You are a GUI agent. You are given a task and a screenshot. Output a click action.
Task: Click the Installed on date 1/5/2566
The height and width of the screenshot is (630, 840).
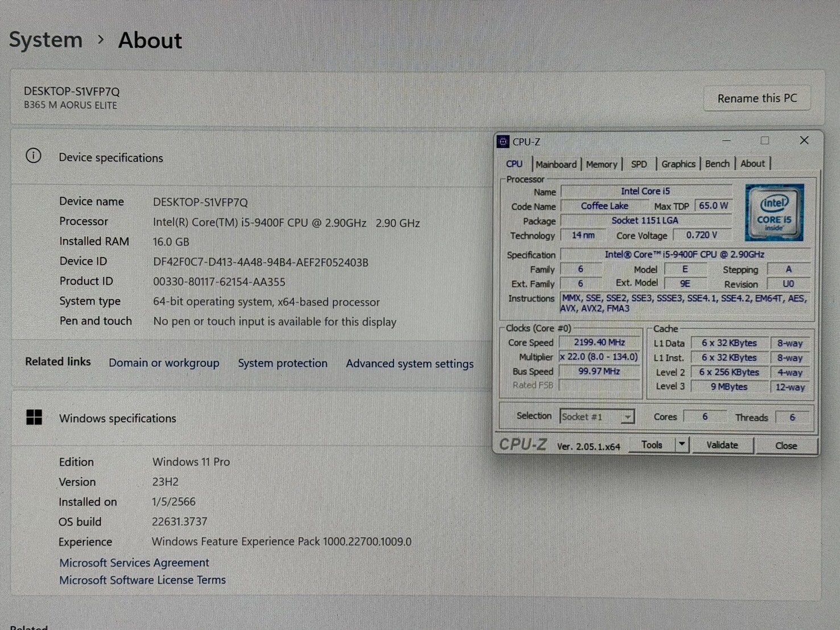(x=173, y=501)
